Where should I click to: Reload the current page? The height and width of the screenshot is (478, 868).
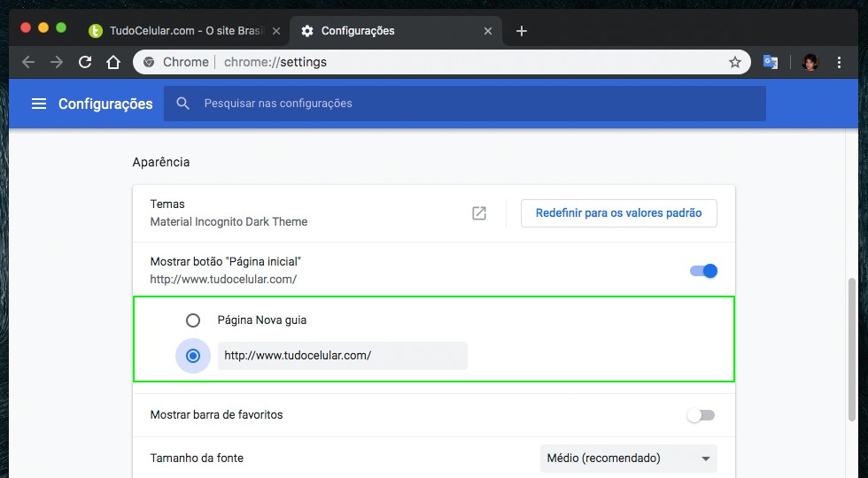point(85,62)
